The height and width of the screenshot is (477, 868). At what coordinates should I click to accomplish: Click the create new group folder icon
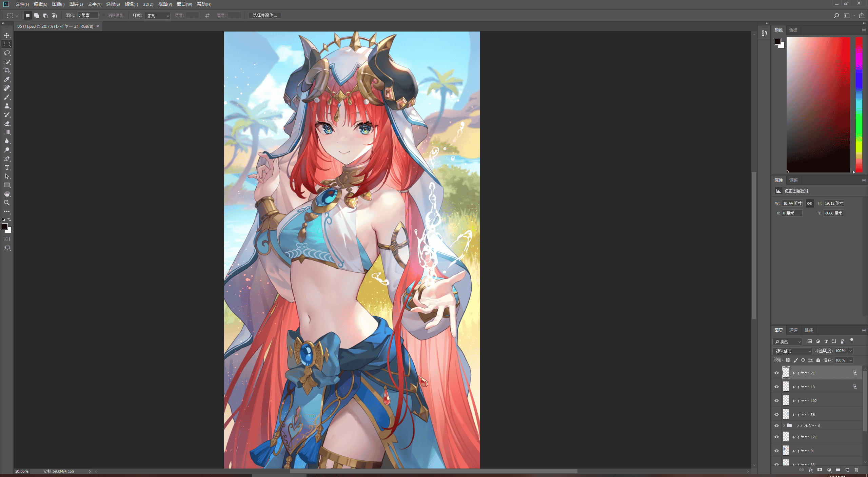(x=838, y=470)
